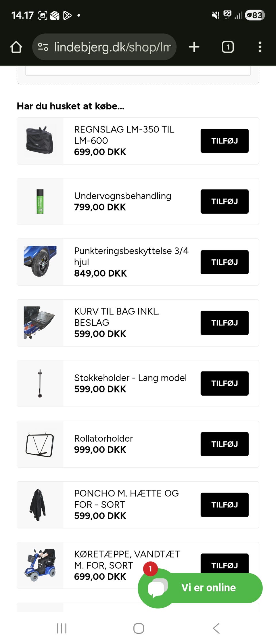Add REGNSLAG LM-350 TIL LM-600 to cart
The height and width of the screenshot is (644, 276).
225,141
